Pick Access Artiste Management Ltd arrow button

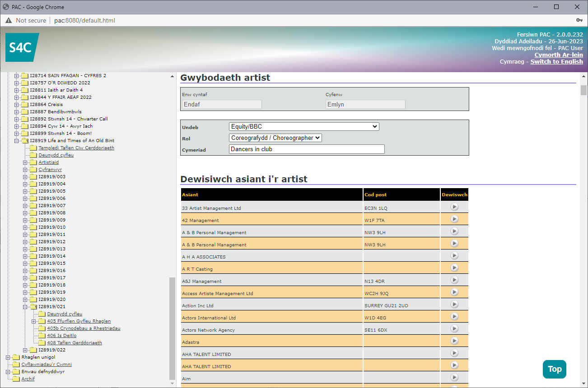point(454,292)
